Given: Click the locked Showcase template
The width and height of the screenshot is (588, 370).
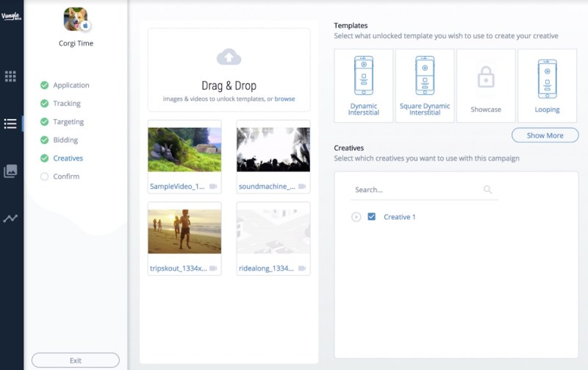Looking at the screenshot, I should click(486, 85).
